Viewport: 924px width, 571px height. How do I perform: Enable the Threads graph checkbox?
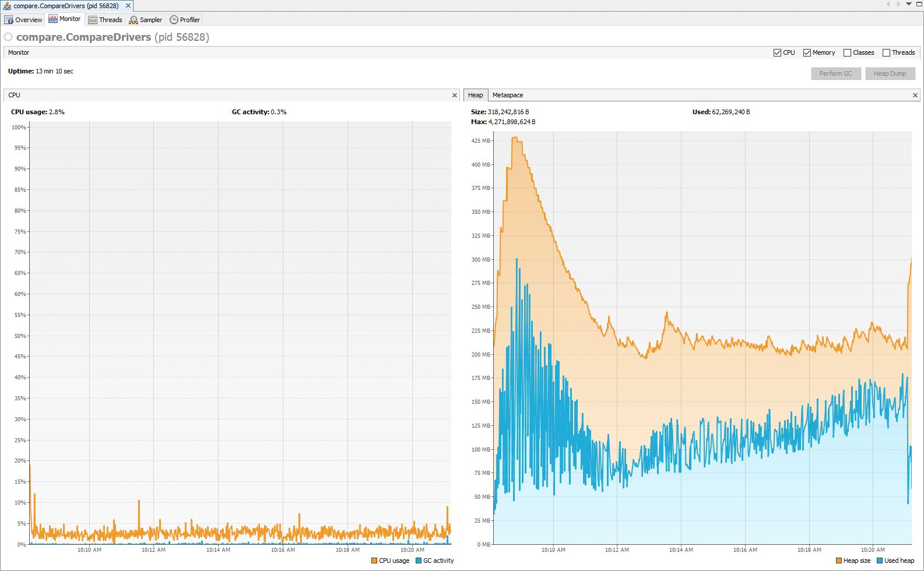click(x=886, y=52)
